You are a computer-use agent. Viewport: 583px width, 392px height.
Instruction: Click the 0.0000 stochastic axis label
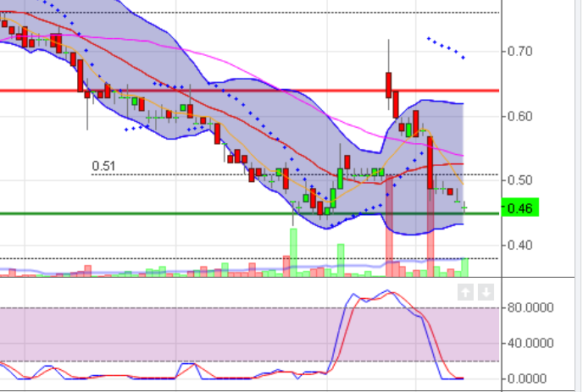tap(527, 378)
